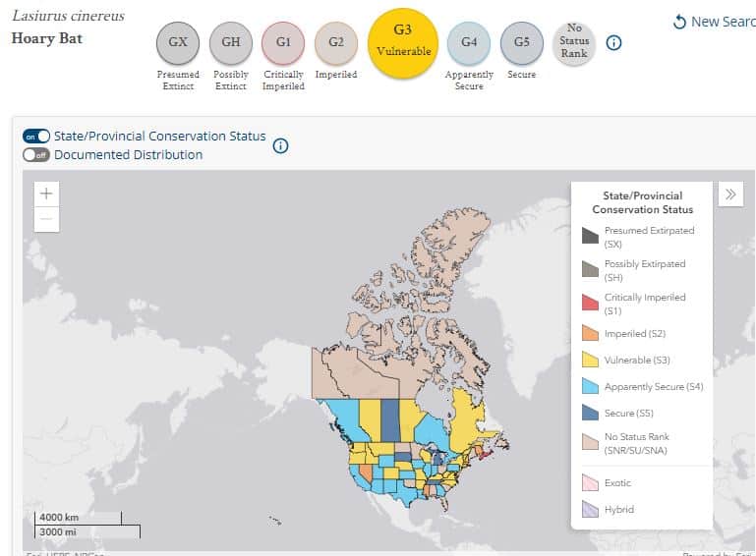Click the GX Presumed Extinct rank circle
Viewport: 756px width, 556px height.
click(x=177, y=43)
